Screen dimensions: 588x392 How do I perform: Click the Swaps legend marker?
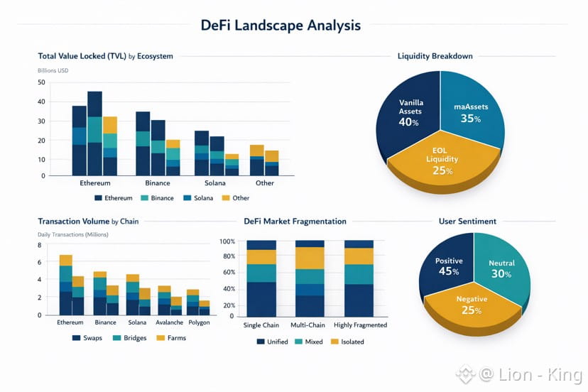tap(76, 337)
